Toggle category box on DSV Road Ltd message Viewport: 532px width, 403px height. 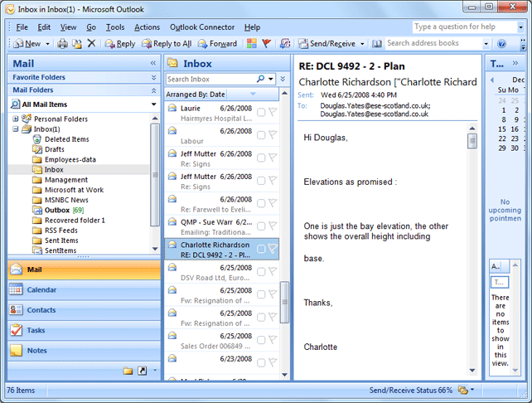(261, 272)
